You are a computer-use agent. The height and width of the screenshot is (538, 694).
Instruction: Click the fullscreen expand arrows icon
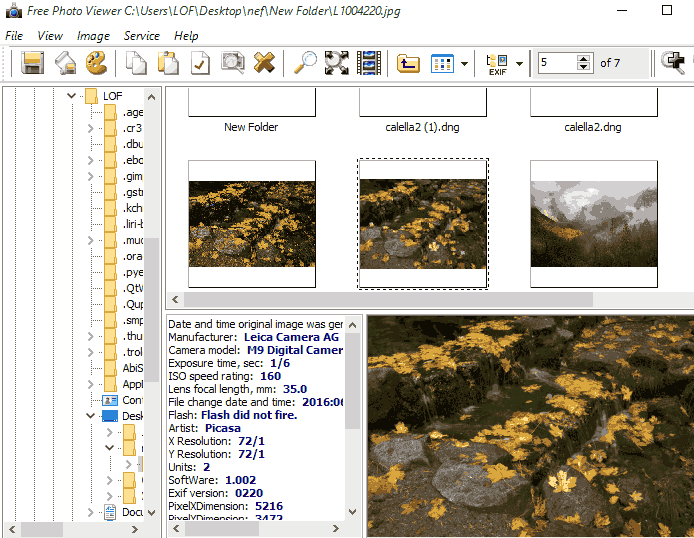pyautogui.click(x=336, y=63)
